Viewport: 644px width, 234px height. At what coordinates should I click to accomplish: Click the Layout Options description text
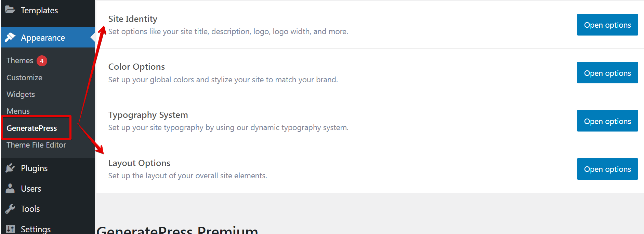click(x=188, y=176)
